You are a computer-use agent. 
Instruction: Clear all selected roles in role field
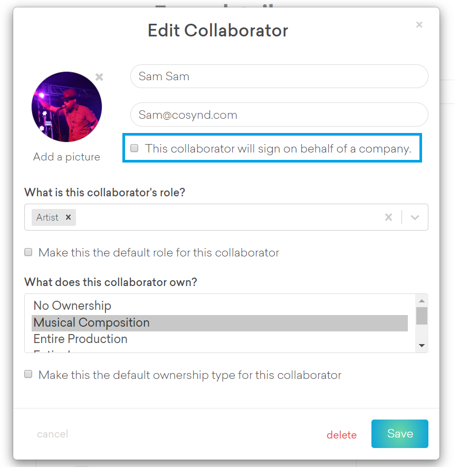[x=388, y=217]
